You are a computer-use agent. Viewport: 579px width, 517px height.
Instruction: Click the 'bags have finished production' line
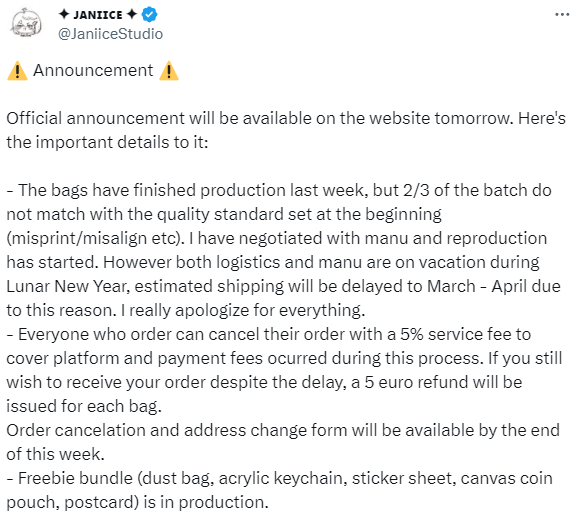click(279, 190)
